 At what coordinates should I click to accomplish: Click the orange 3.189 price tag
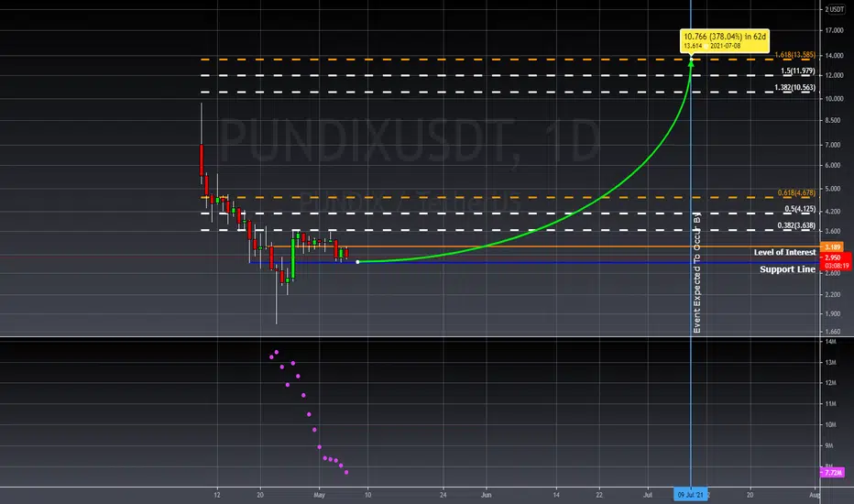point(832,247)
